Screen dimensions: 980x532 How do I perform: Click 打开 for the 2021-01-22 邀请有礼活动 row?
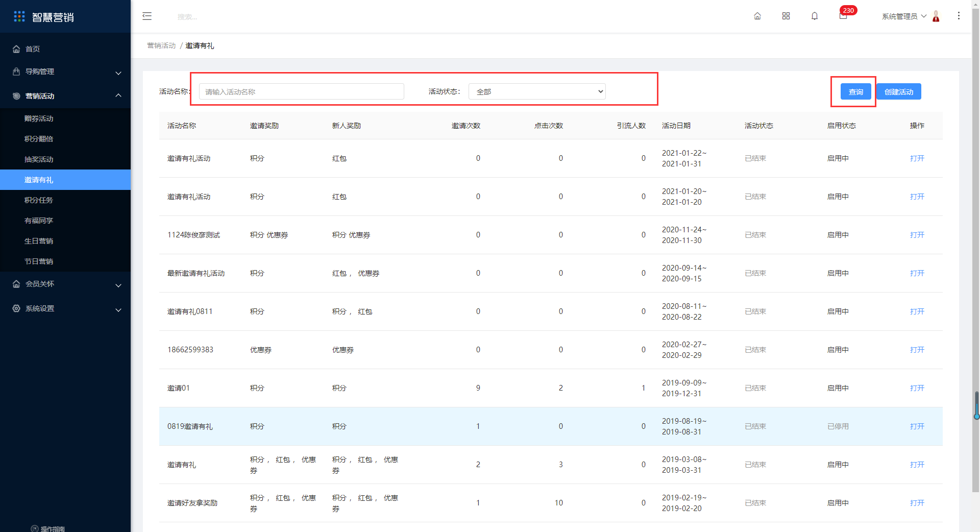[x=917, y=158]
